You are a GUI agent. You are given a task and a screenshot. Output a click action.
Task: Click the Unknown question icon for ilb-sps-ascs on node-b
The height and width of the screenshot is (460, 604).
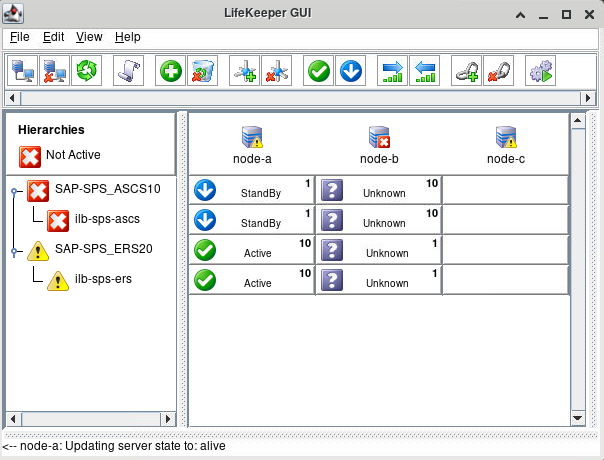332,220
